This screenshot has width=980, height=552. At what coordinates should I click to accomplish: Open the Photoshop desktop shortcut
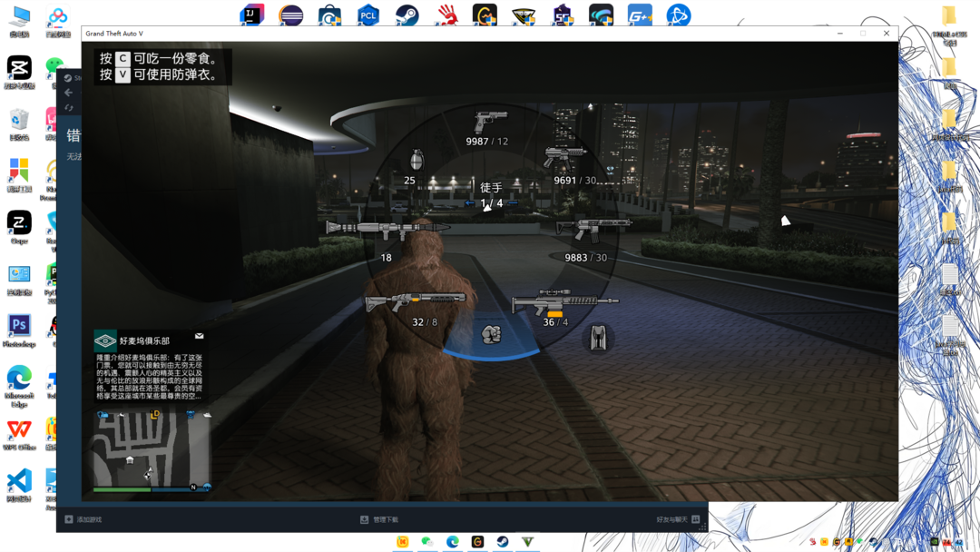pyautogui.click(x=19, y=330)
